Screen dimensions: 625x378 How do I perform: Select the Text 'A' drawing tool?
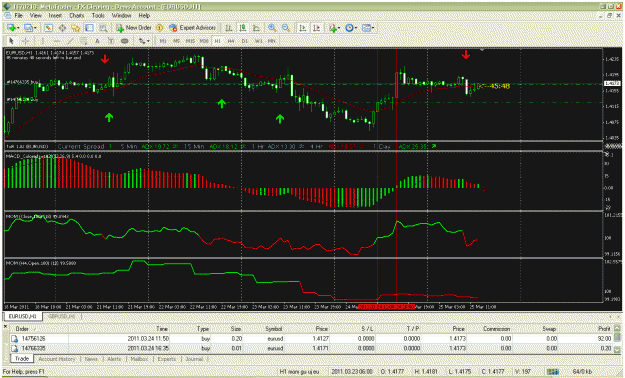click(x=97, y=41)
